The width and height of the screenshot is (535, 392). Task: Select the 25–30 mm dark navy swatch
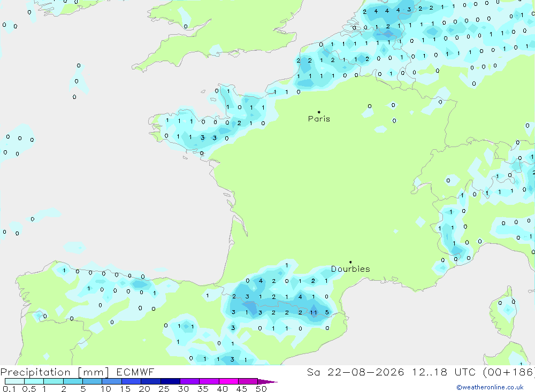coord(170,381)
